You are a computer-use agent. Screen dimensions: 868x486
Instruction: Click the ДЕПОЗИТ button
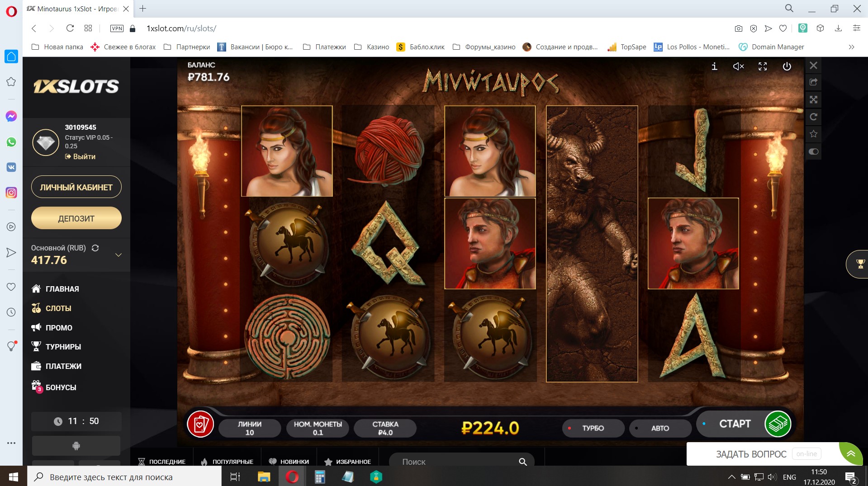(x=76, y=218)
